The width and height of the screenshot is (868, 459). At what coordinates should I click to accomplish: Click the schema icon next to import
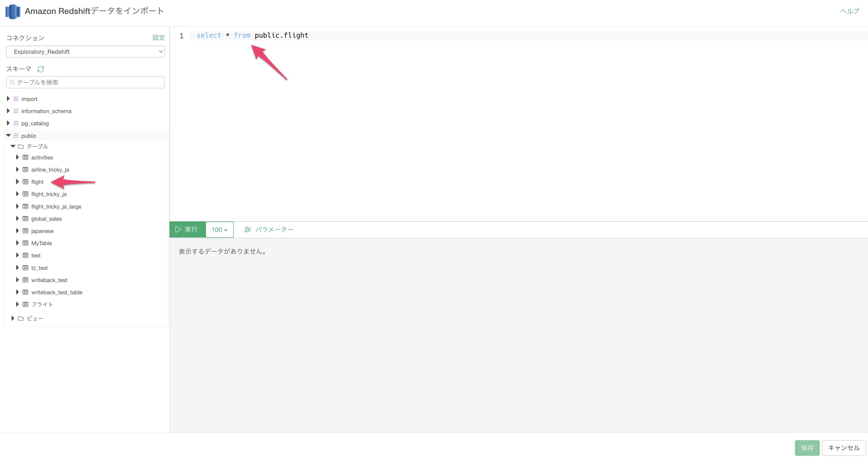tap(16, 99)
